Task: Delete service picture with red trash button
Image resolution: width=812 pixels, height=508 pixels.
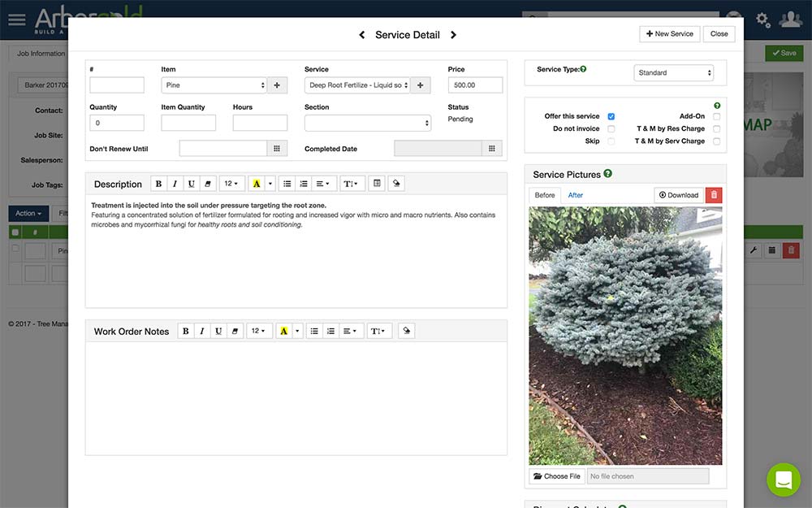Action: pyautogui.click(x=714, y=195)
